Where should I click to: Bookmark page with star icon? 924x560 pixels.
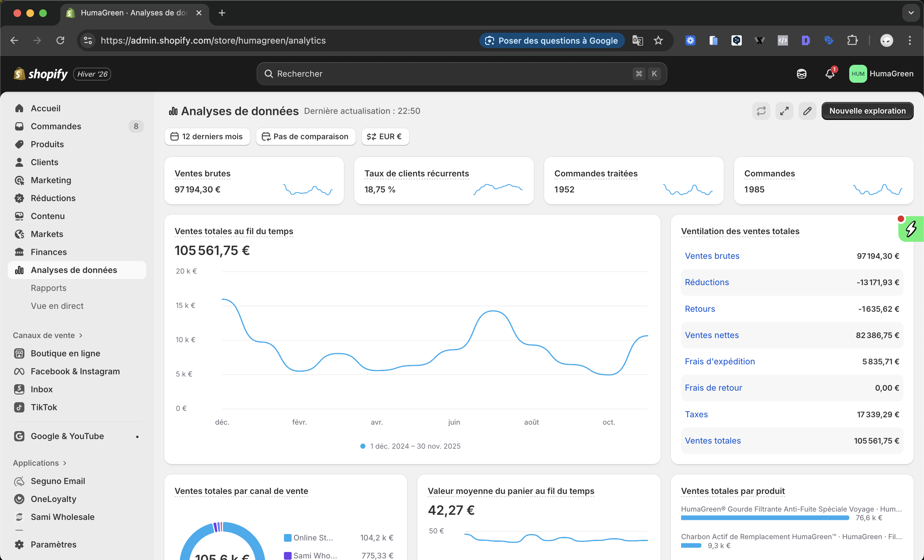coord(658,40)
